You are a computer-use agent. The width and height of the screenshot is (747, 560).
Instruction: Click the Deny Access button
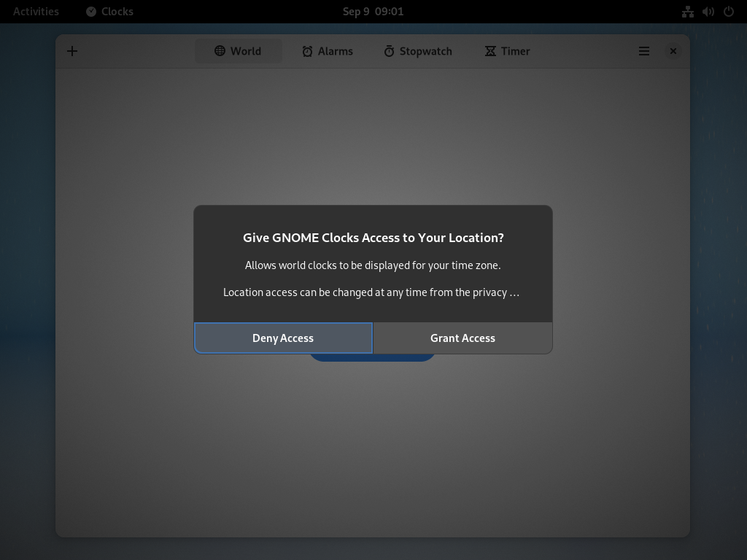[283, 338]
